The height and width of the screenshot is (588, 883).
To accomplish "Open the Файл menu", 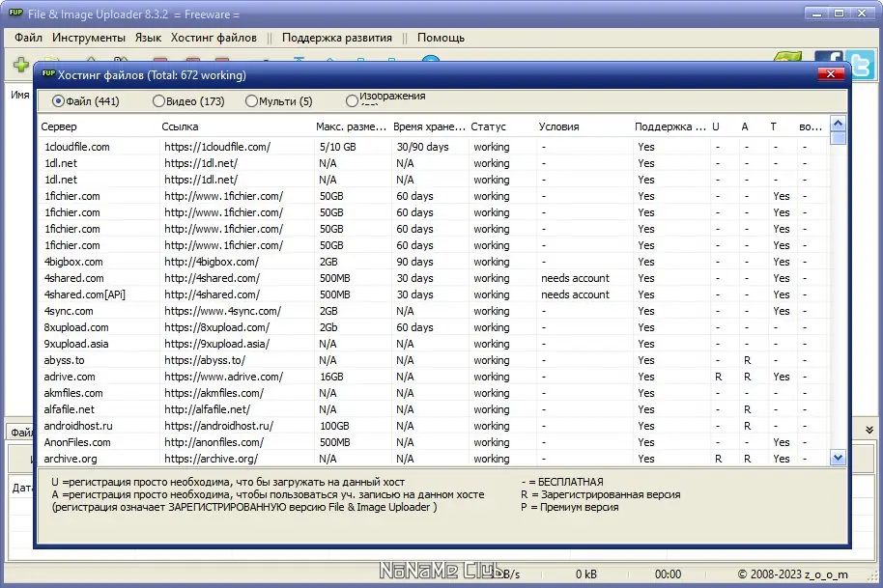I will (28, 38).
